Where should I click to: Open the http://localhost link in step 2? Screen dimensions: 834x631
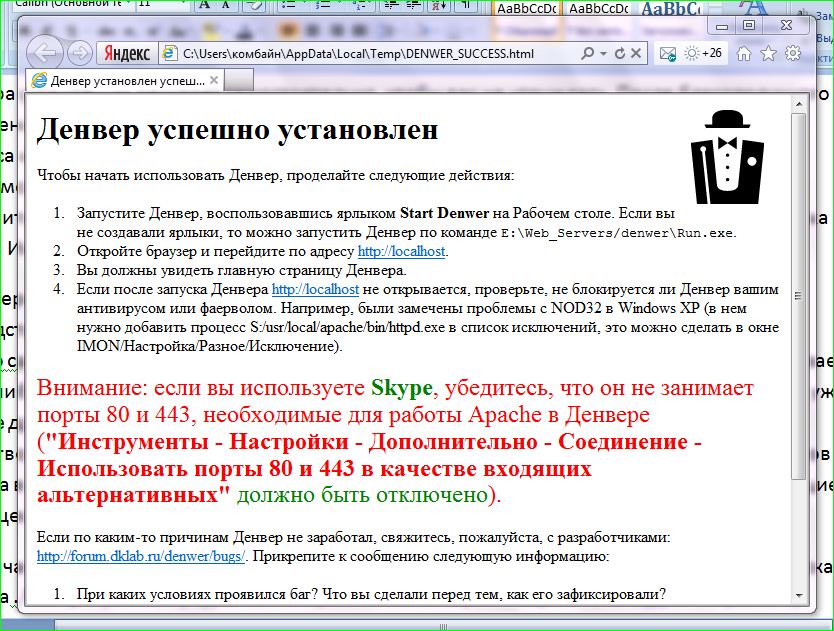click(402, 251)
